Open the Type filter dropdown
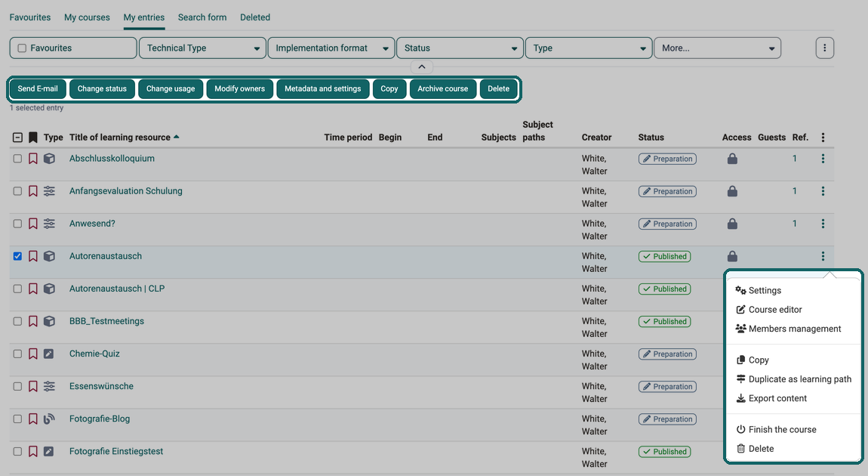868x476 pixels. (x=589, y=48)
